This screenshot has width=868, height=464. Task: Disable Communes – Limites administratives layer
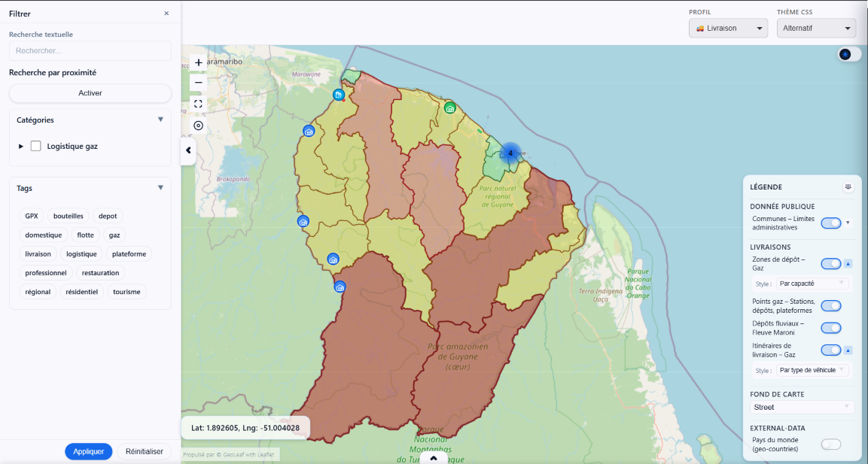[x=830, y=223]
